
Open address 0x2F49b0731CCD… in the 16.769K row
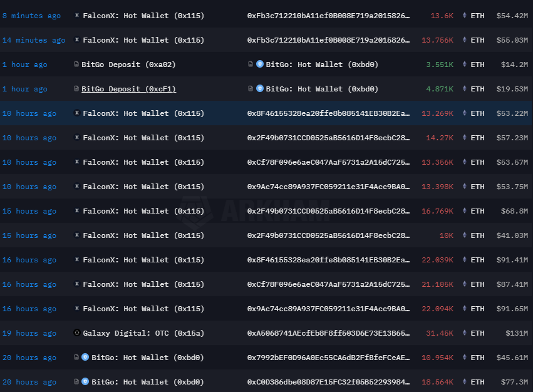coord(328,211)
